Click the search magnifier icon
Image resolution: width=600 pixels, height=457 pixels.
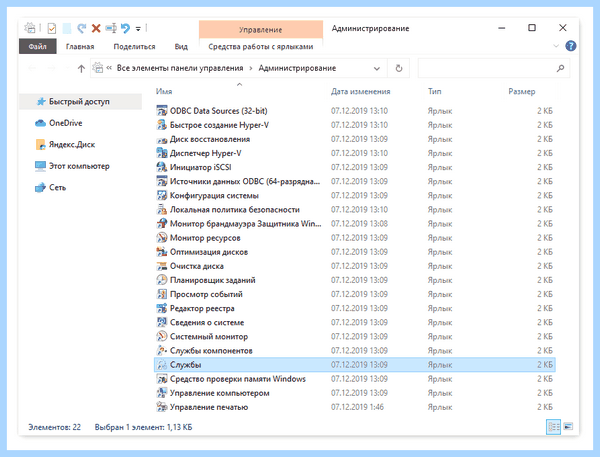pyautogui.click(x=561, y=68)
